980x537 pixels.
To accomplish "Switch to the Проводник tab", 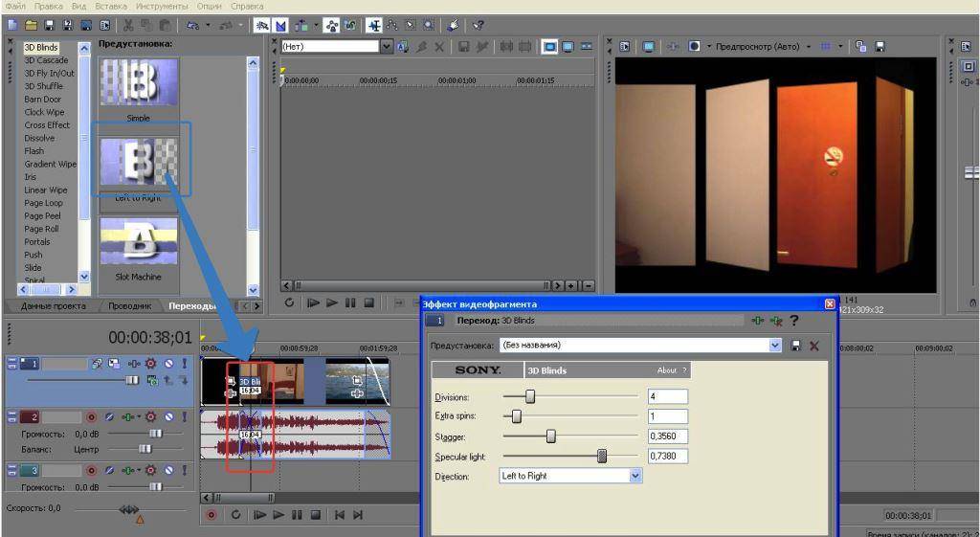I will [x=129, y=306].
